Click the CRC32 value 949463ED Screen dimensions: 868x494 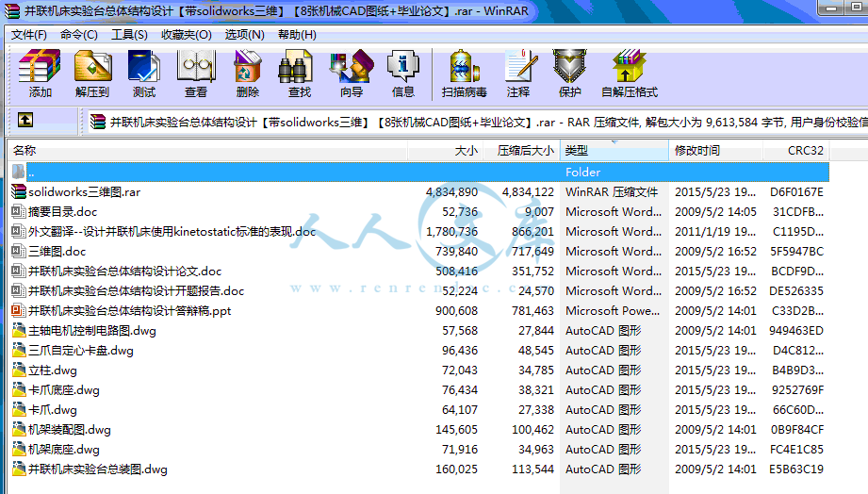796,331
